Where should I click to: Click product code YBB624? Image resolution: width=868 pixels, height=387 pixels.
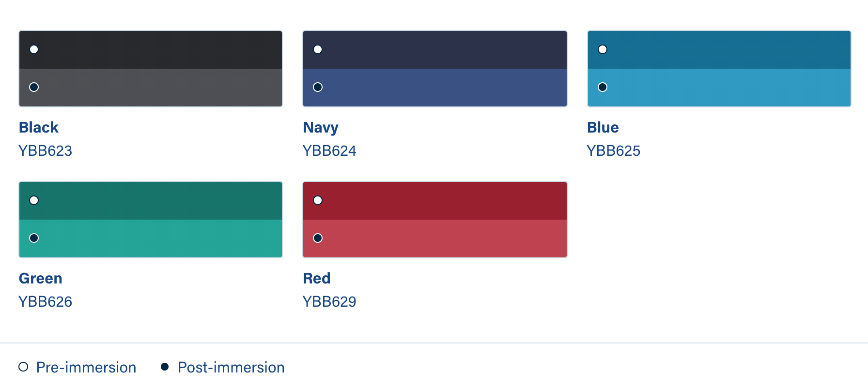(329, 151)
